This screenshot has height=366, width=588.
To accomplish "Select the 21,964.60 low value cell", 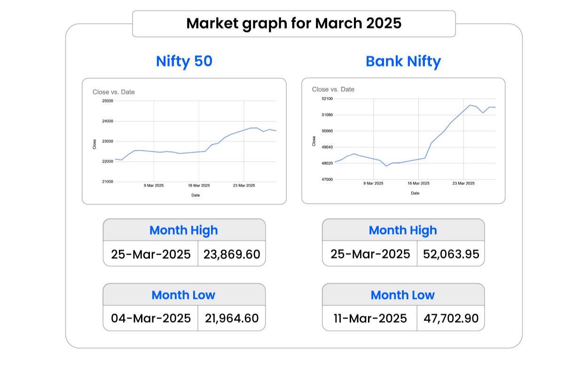I will pyautogui.click(x=232, y=318).
